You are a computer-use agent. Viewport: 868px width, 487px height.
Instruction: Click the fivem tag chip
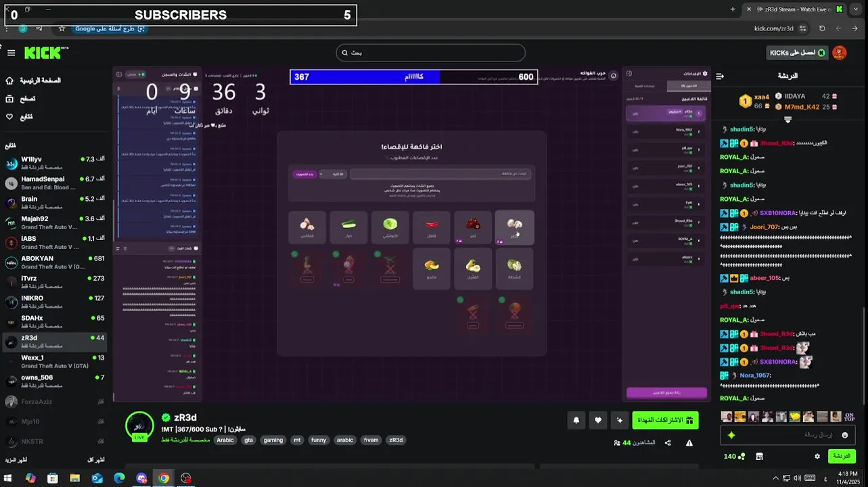pos(371,440)
